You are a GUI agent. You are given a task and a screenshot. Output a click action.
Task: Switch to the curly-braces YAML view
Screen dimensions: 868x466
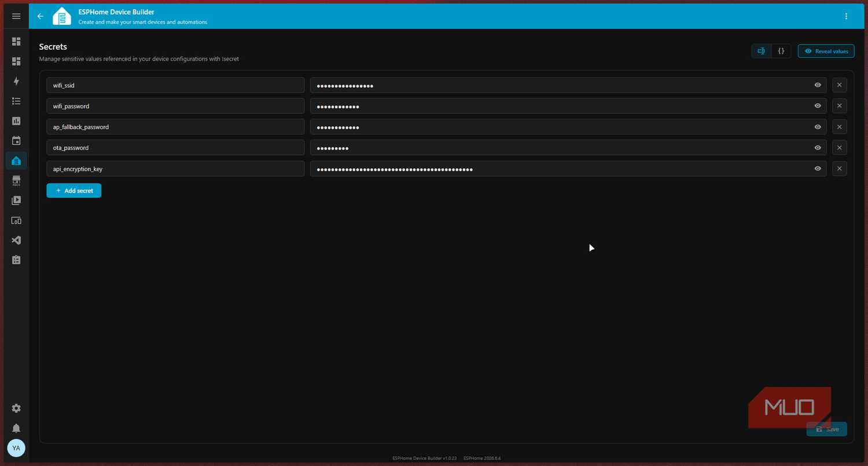click(x=781, y=51)
